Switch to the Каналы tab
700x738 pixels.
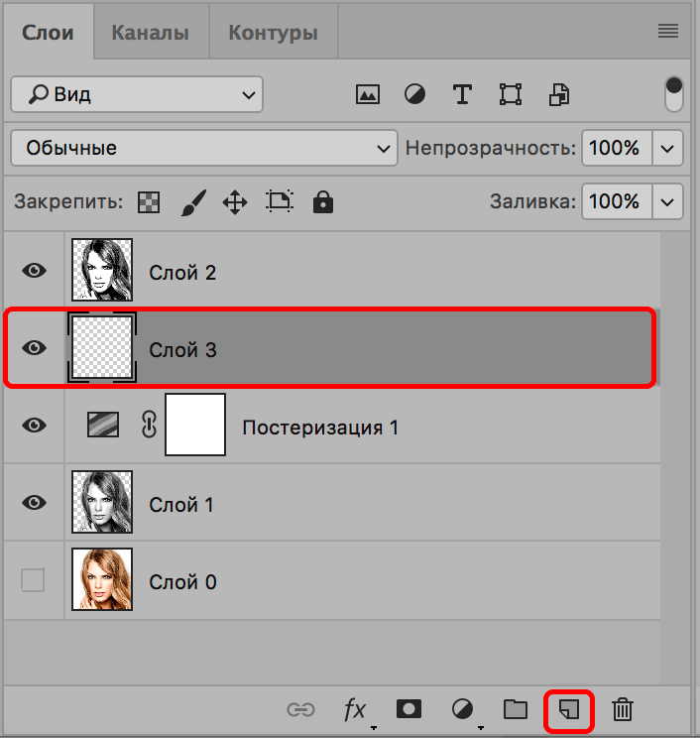(x=150, y=33)
